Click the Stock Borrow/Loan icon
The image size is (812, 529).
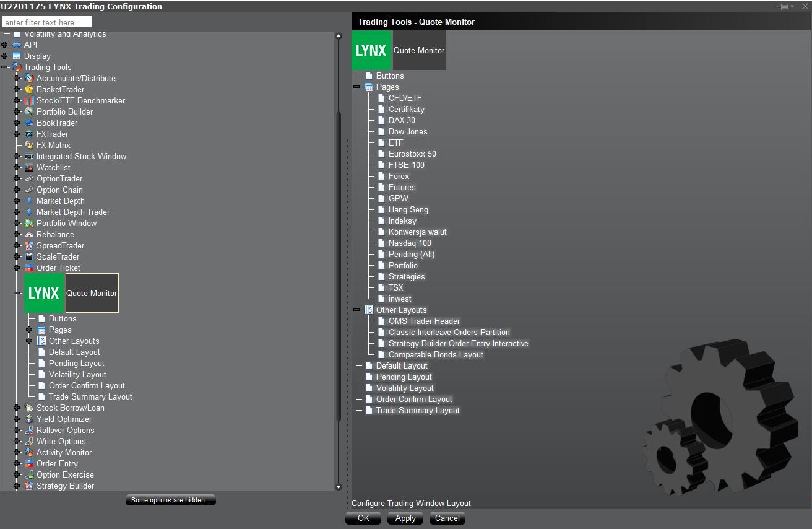(x=28, y=408)
